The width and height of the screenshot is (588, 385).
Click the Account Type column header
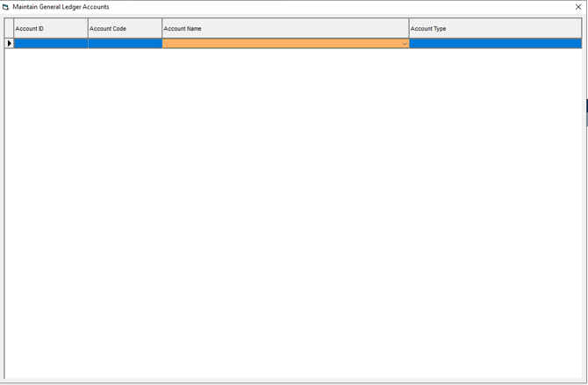495,28
